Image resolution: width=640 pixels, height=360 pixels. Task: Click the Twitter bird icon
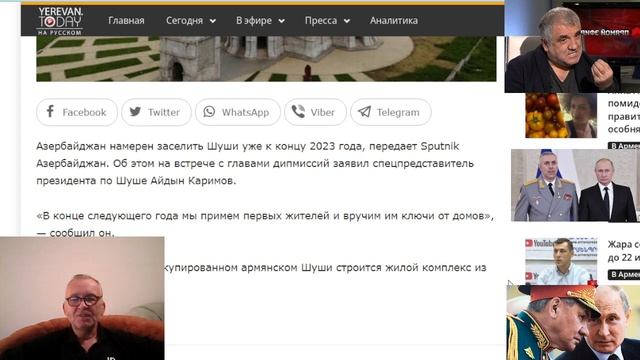135,111
